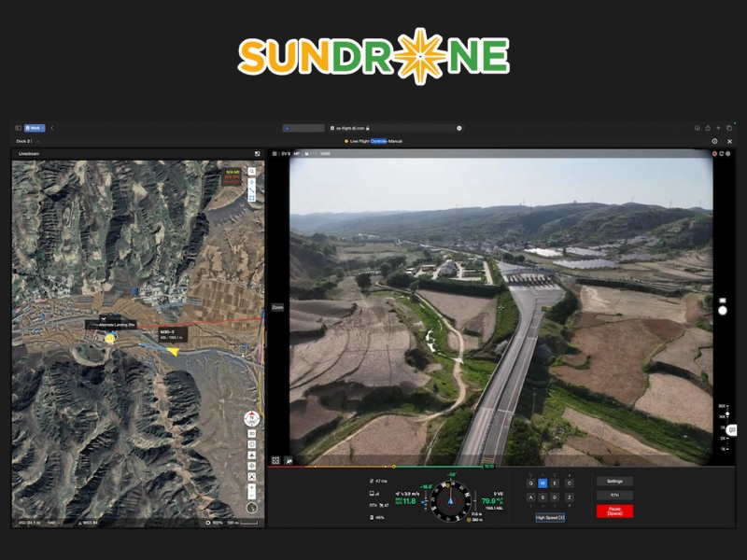Click the E rotate-right key
747x560 pixels.
pos(555,483)
